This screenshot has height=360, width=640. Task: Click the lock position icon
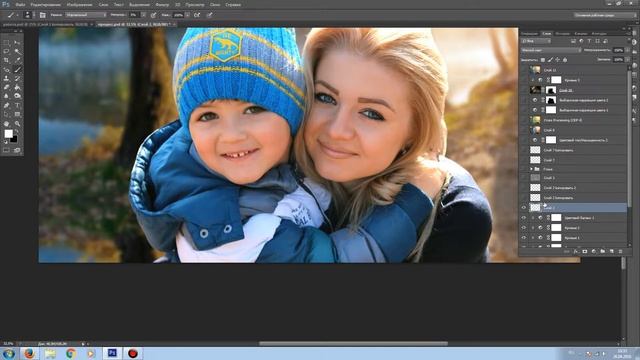pyautogui.click(x=558, y=60)
